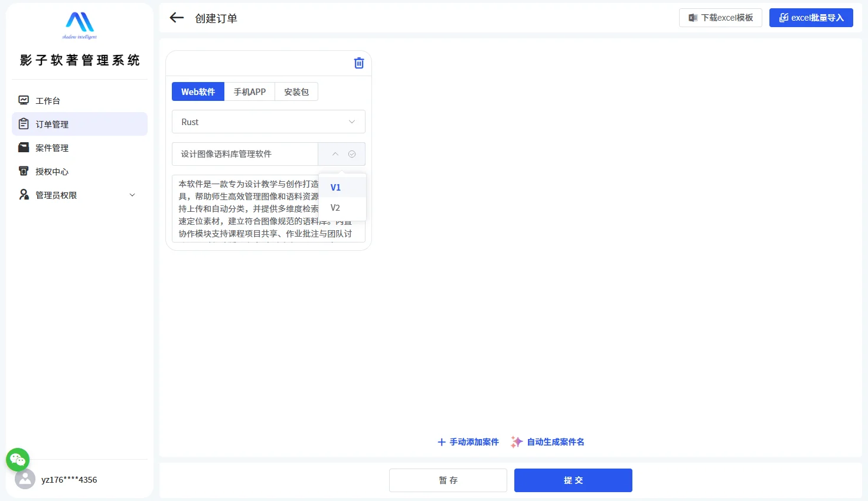868x501 pixels.
Task: Click the green WeChat contact icon
Action: click(17, 459)
